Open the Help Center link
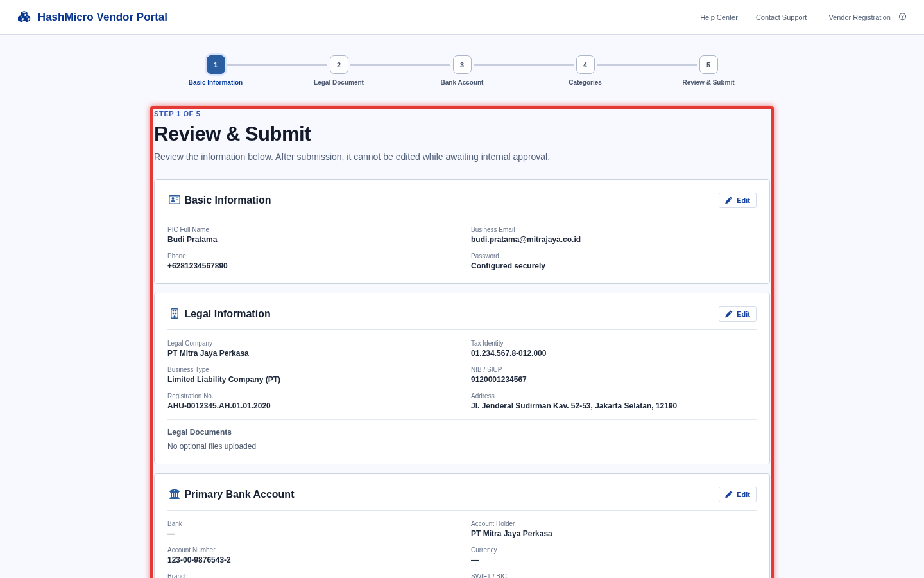Screen dimensions: 924x578 pos(719,17)
